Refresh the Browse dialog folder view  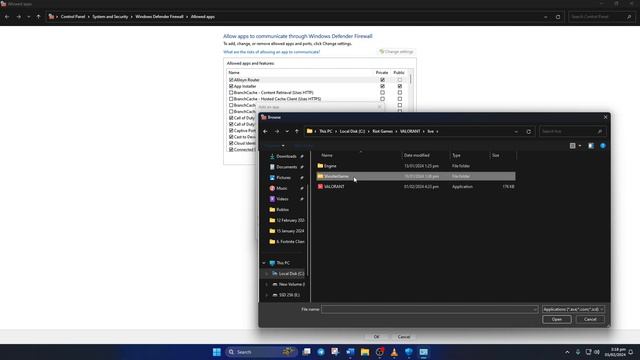click(x=529, y=131)
